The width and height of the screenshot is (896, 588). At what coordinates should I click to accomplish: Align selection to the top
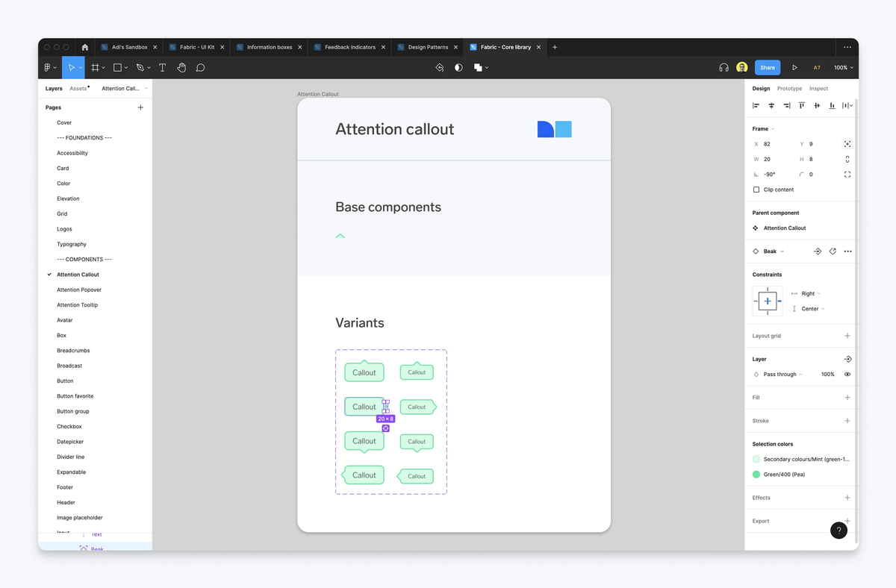click(802, 106)
